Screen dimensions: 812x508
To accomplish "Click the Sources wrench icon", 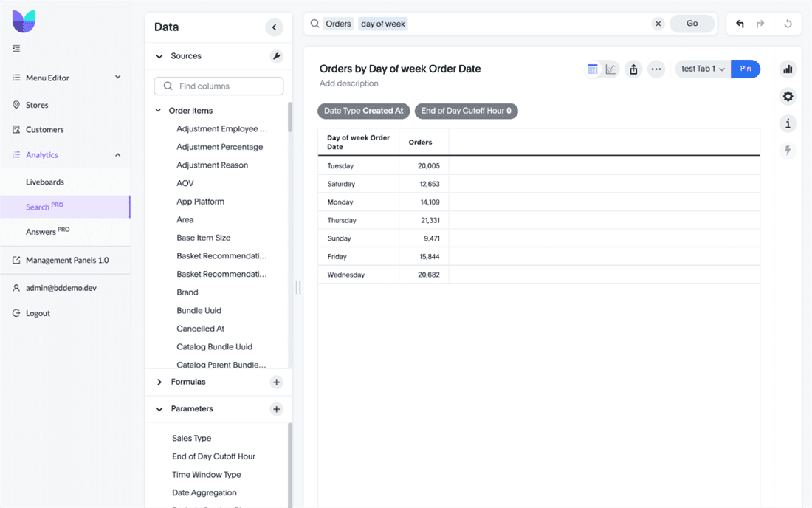I will pos(276,56).
